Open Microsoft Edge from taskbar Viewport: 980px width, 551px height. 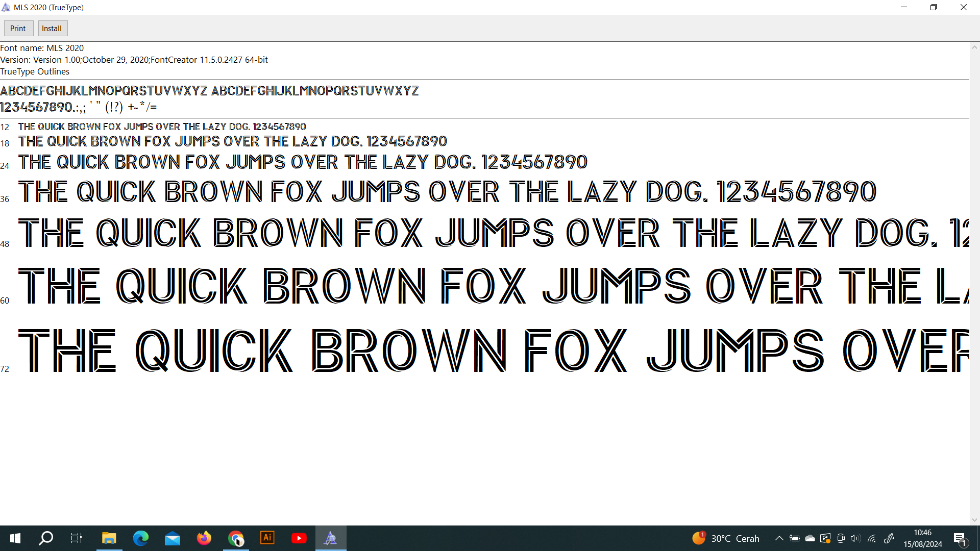pos(140,538)
